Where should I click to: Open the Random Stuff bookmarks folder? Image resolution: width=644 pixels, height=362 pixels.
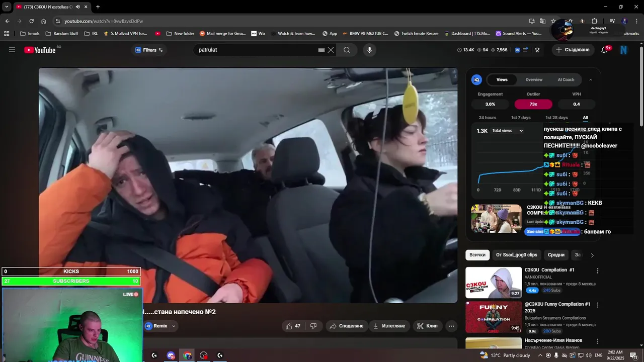(x=61, y=34)
